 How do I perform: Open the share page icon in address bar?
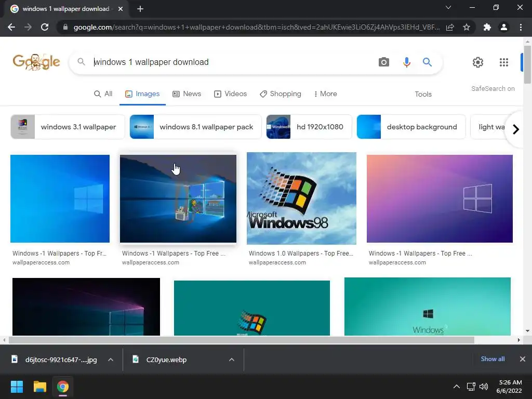click(450, 27)
